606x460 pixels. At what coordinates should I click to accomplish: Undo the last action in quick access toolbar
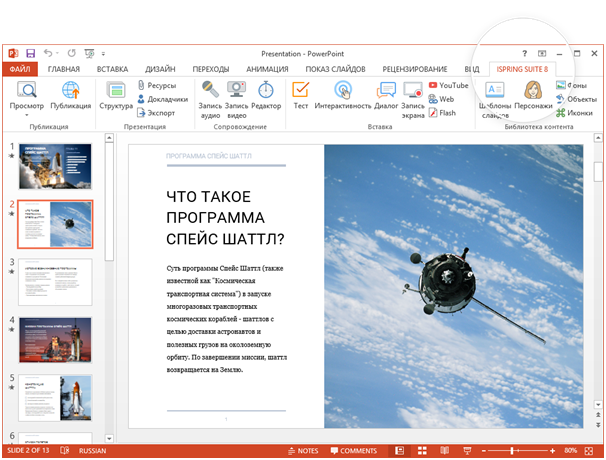pos(48,53)
